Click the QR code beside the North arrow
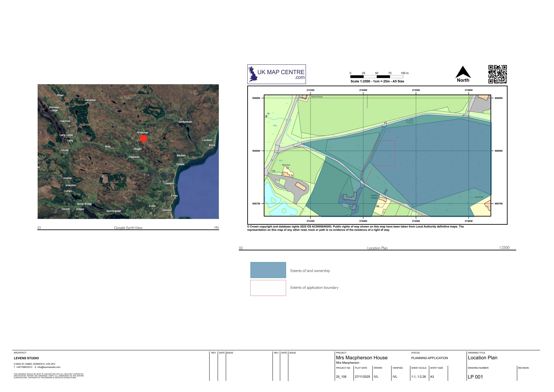The width and height of the screenshot is (554, 392). (x=498, y=74)
